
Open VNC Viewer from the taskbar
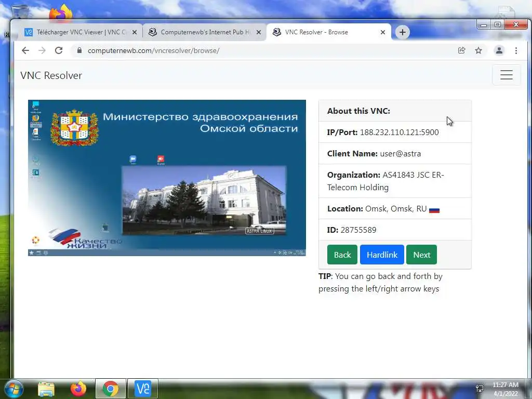[143, 389]
